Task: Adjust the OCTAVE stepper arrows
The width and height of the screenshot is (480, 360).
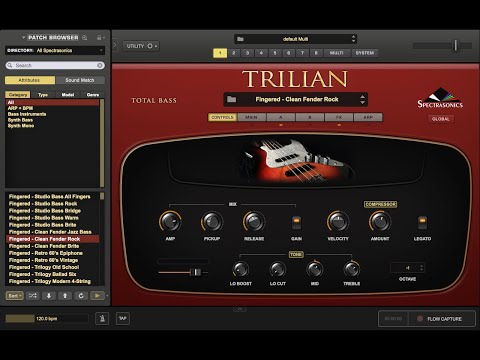Action: coord(422,268)
